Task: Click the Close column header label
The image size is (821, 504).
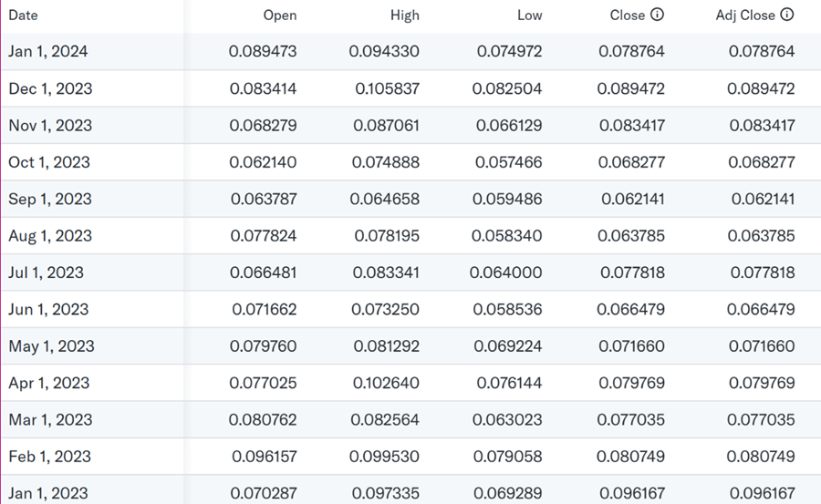Action: click(628, 15)
